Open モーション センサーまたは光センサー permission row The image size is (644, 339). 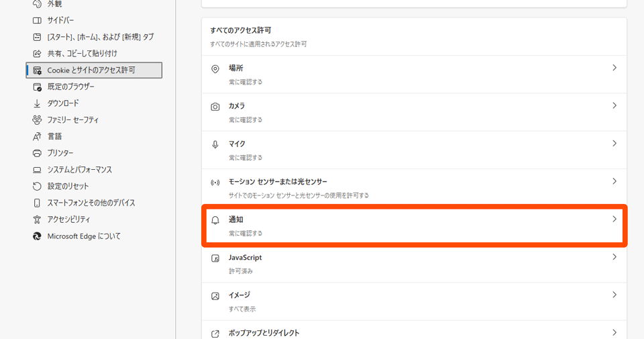pos(414,187)
